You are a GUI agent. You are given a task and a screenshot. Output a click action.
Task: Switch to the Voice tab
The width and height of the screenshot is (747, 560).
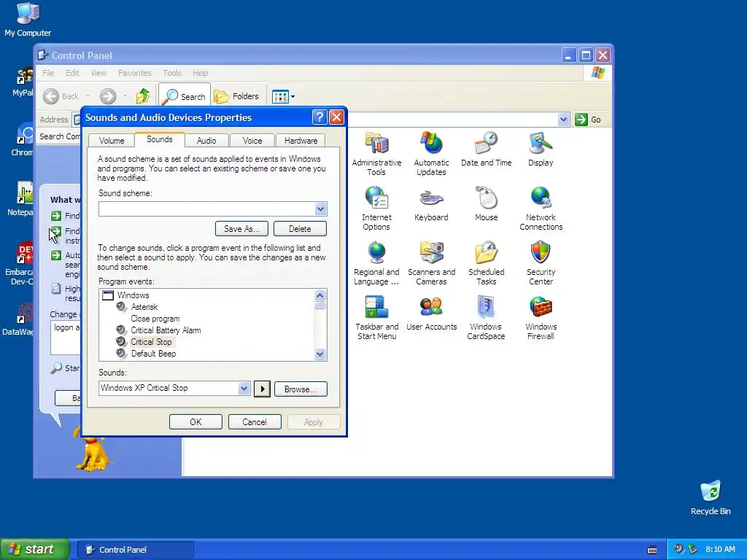point(252,141)
